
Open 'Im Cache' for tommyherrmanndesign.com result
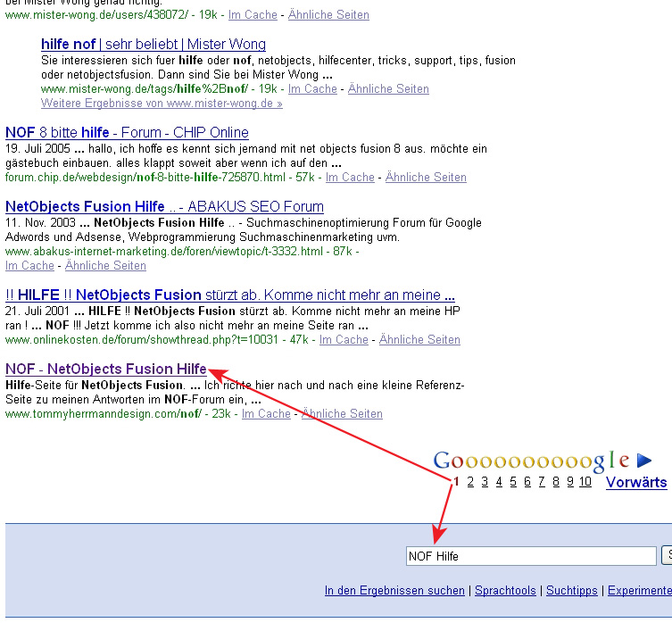[266, 413]
